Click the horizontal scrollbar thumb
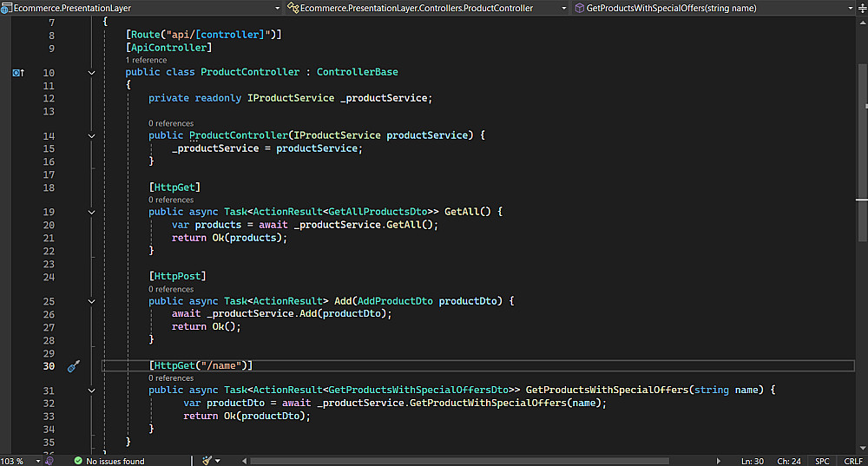868x466 pixels. pyautogui.click(x=459, y=461)
